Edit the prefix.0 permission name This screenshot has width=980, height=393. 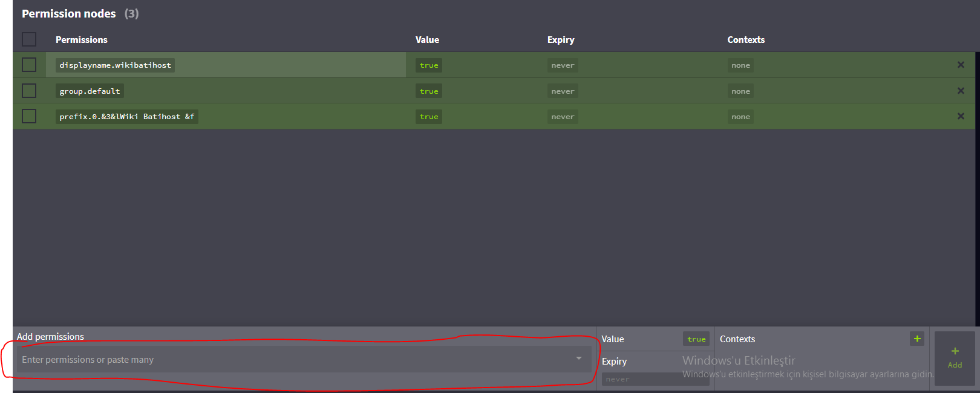[x=126, y=117]
